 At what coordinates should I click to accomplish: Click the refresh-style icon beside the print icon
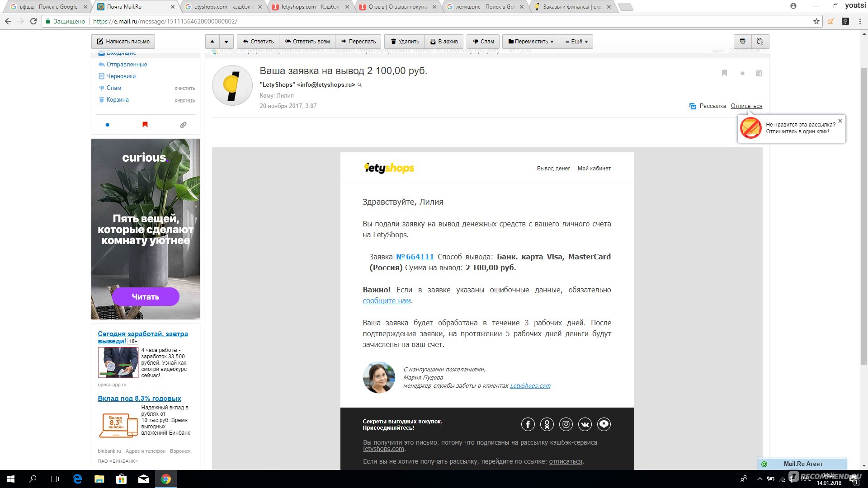[x=760, y=42]
